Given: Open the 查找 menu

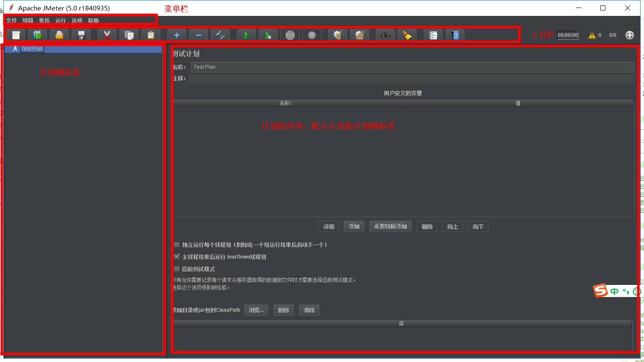Looking at the screenshot, I should point(44,21).
